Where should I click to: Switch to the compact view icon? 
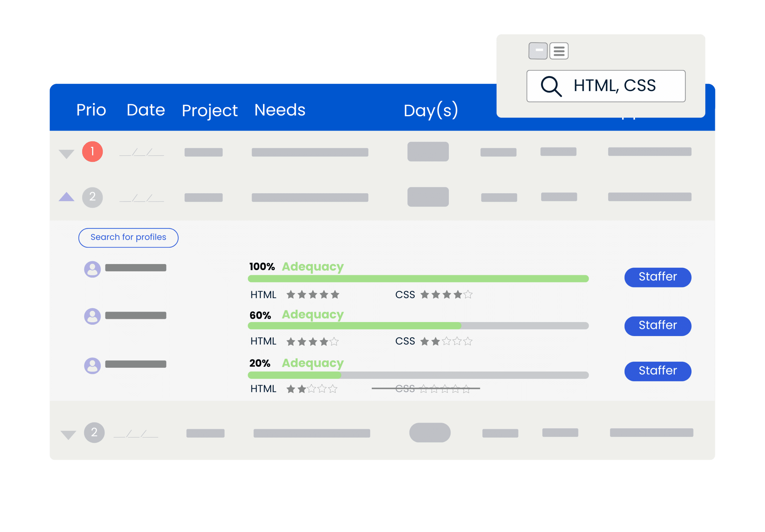coord(538,51)
